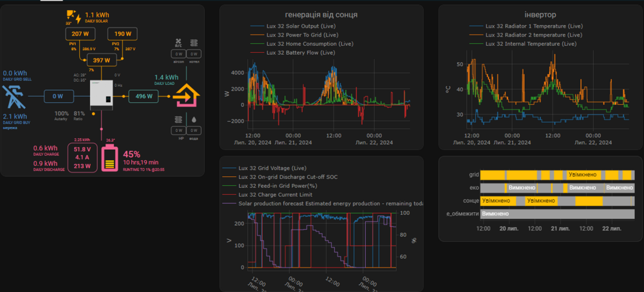Click the HP heater icon
Screen dimensions: 644x292
178,120
